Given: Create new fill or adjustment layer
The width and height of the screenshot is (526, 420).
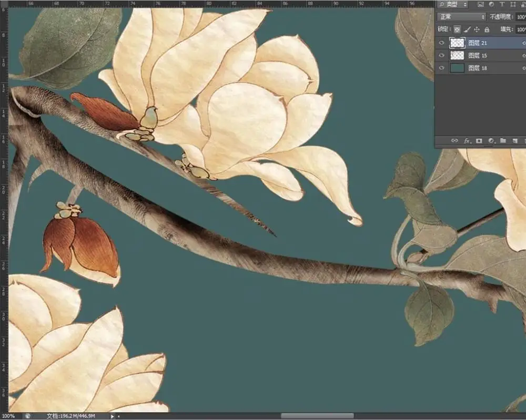Looking at the screenshot, I should tap(491, 141).
